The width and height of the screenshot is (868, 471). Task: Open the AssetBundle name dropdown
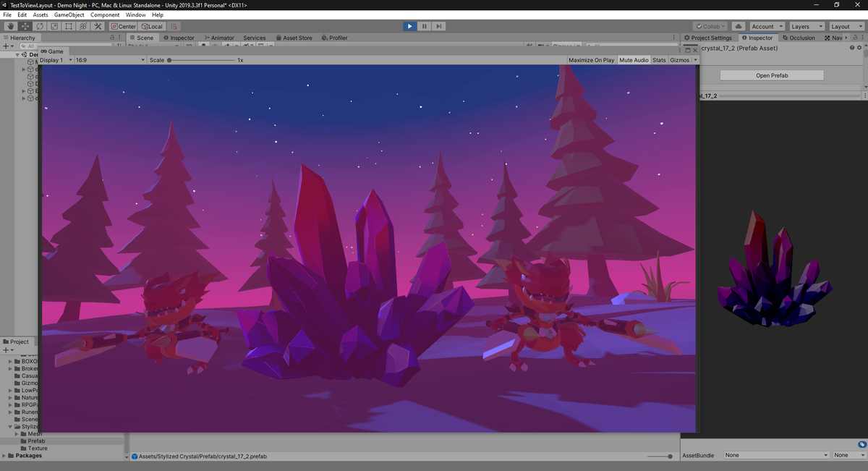775,455
